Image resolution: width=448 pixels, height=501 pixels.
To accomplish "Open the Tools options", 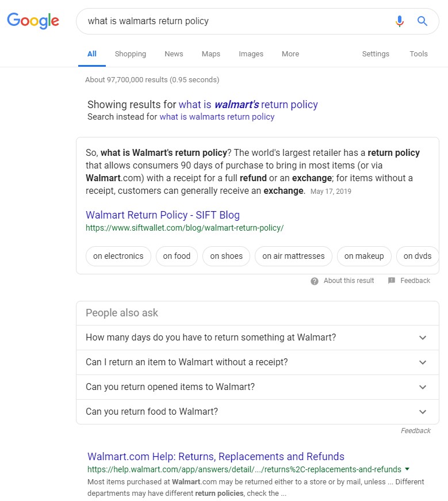I will click(418, 54).
